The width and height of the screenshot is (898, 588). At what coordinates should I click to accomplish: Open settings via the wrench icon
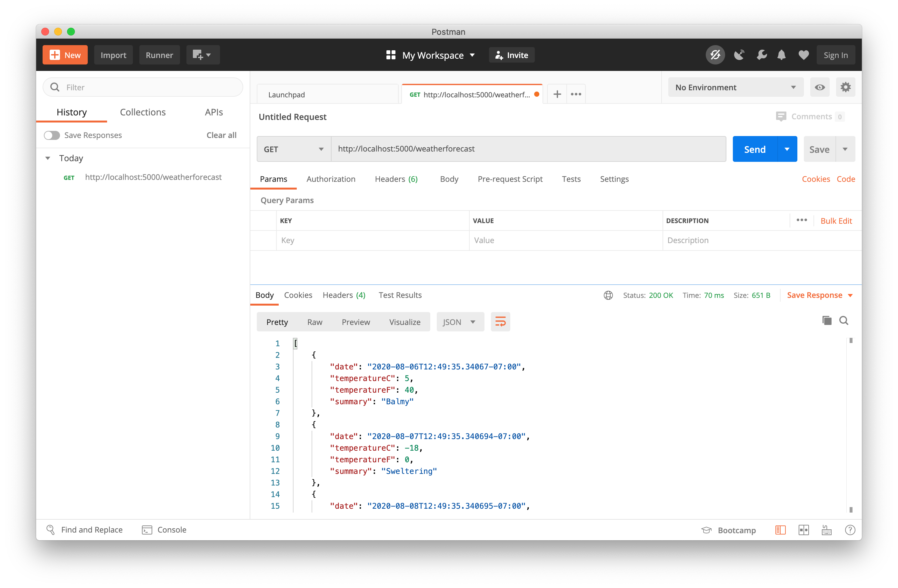pyautogui.click(x=762, y=55)
